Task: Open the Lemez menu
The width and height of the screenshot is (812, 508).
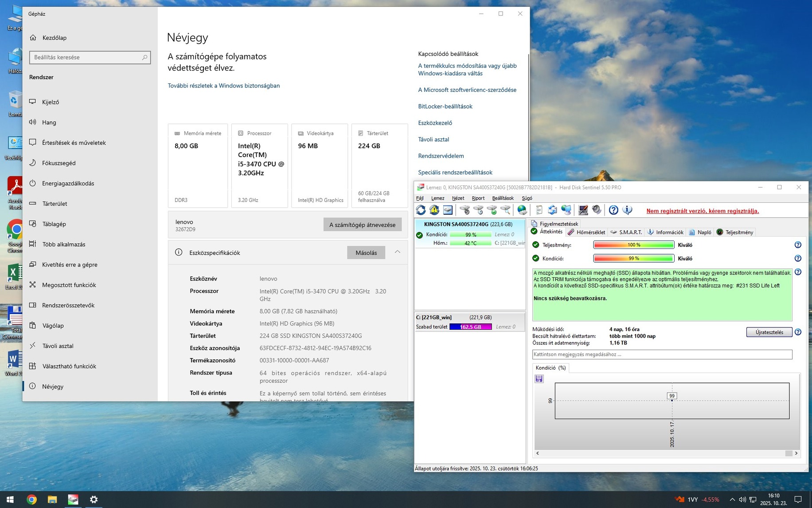Action: click(x=437, y=198)
